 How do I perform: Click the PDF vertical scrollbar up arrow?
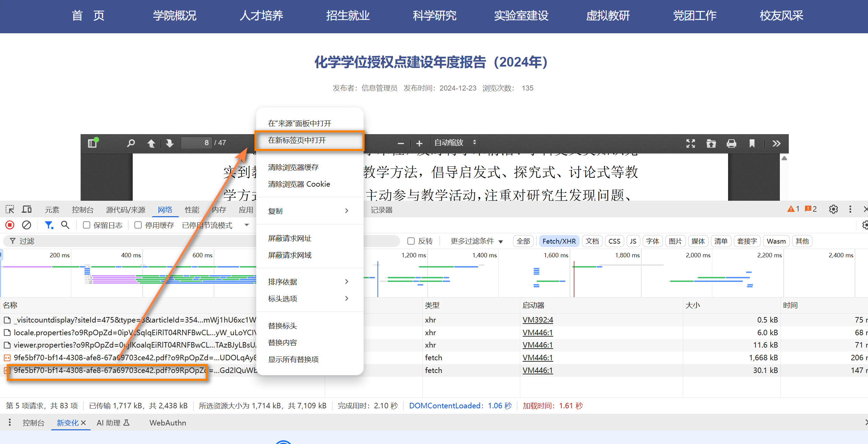pos(784,158)
